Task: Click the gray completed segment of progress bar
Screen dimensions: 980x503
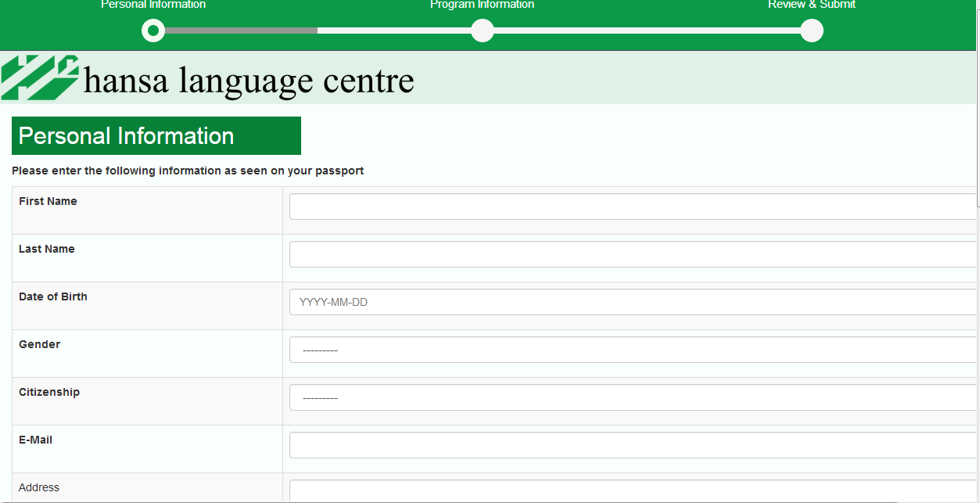Action: (241, 31)
